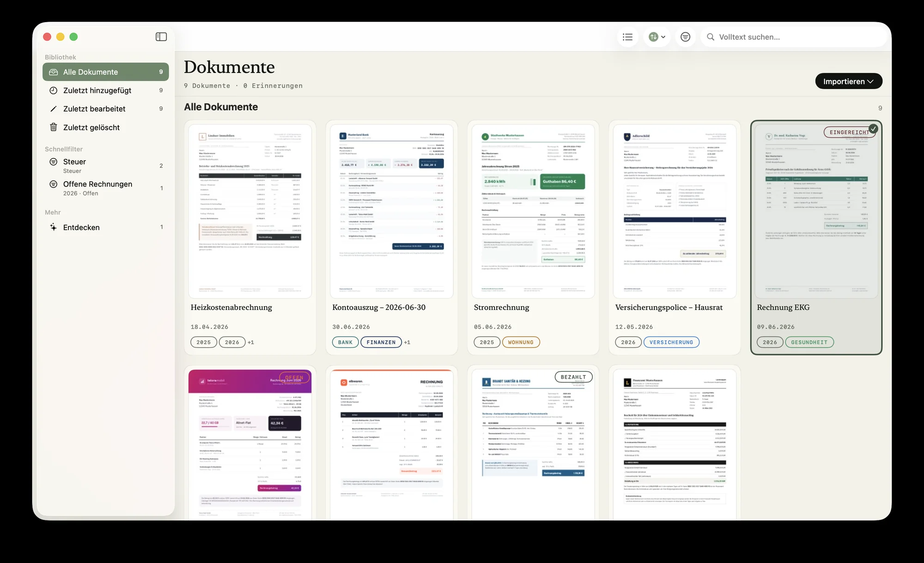The height and width of the screenshot is (563, 924).
Task: Click the VERSICHERUNG tag
Action: coord(671,342)
